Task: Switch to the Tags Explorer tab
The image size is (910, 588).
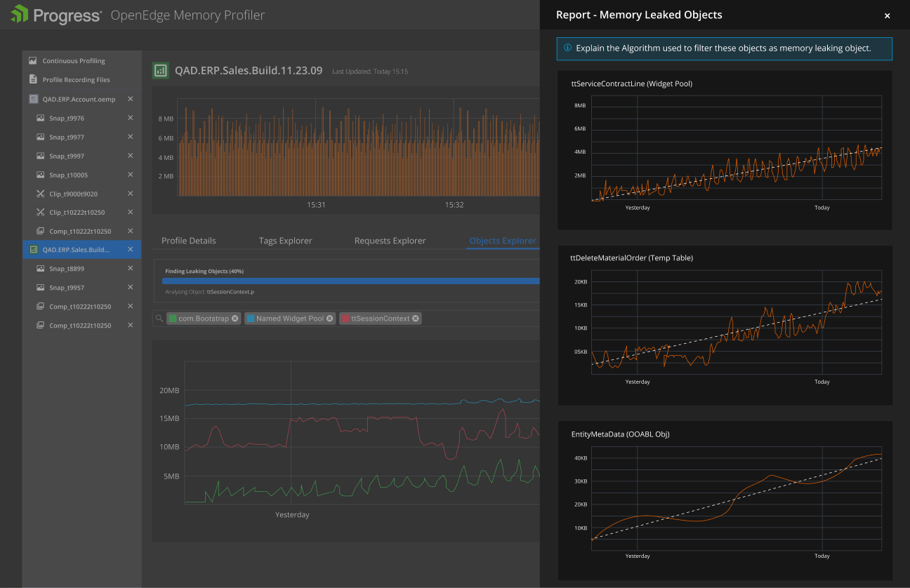Action: 285,241
